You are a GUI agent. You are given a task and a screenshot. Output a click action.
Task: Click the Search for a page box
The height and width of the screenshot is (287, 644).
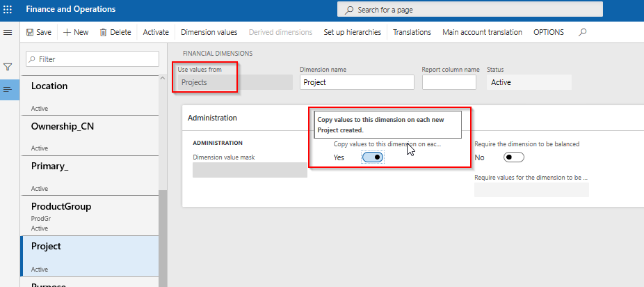[470, 10]
